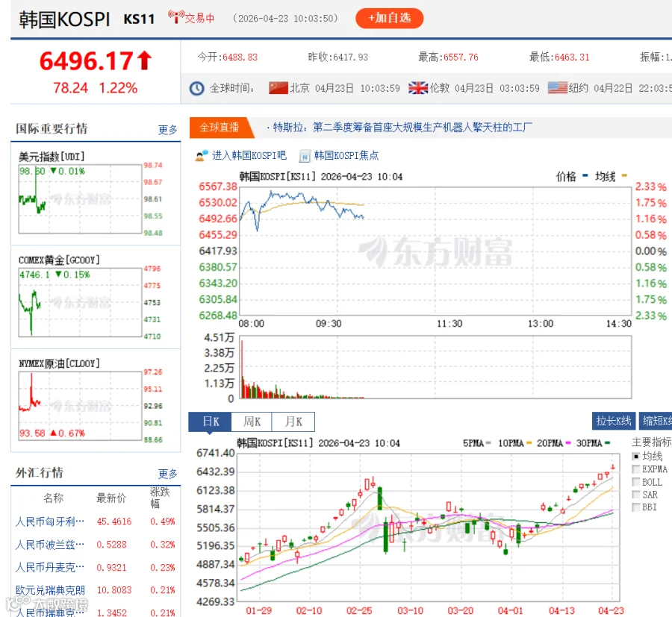
Task: Click the 涨跌幅 column header
Action: (x=160, y=498)
